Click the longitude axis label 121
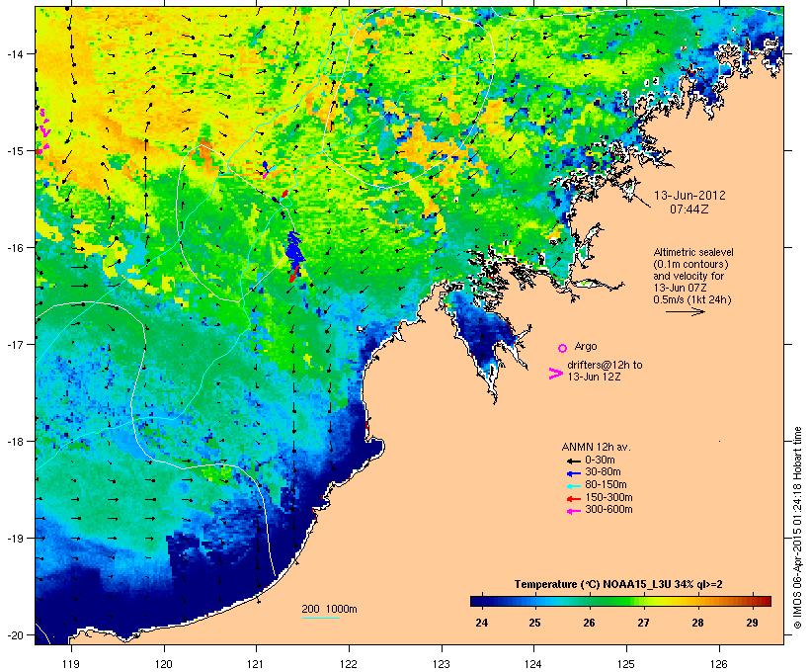810x672 pixels. 256,664
